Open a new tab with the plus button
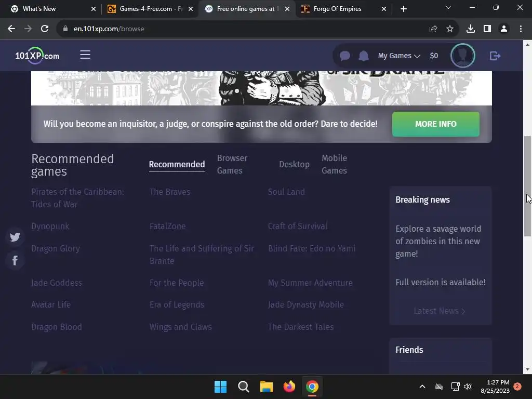532x399 pixels. (x=403, y=9)
